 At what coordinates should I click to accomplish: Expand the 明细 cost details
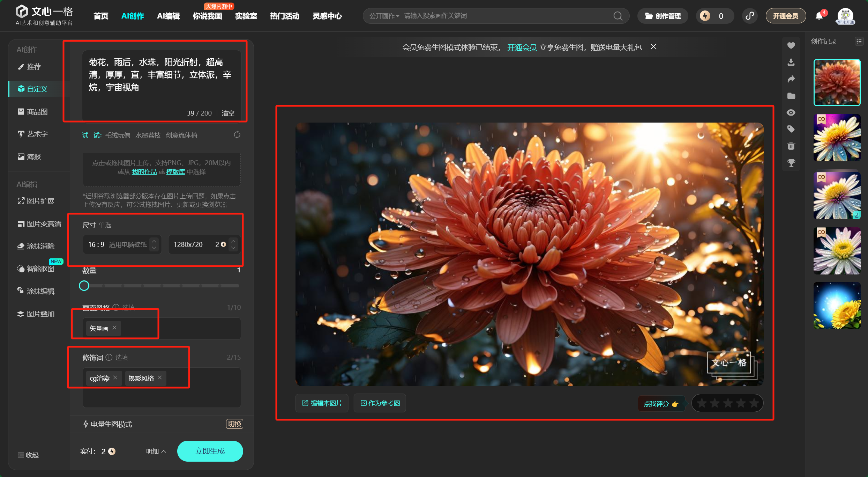tap(156, 451)
